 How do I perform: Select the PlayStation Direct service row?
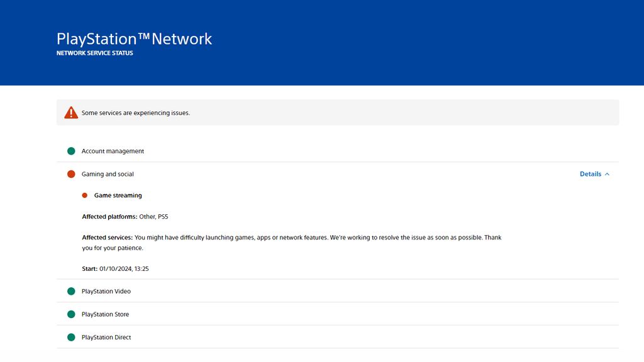tap(108, 337)
